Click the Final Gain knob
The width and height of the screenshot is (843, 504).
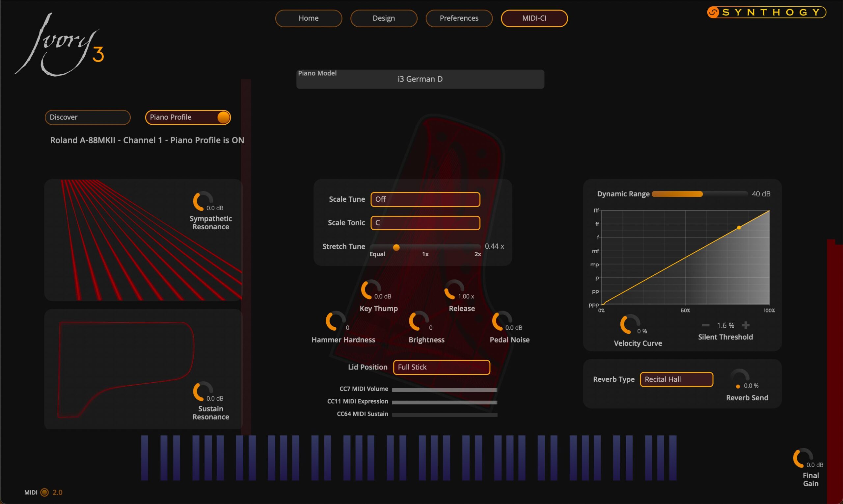[803, 458]
